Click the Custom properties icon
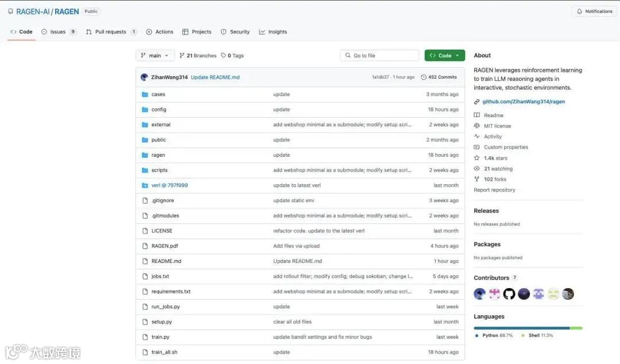Screen dimensions: 620x364 click(x=476, y=147)
